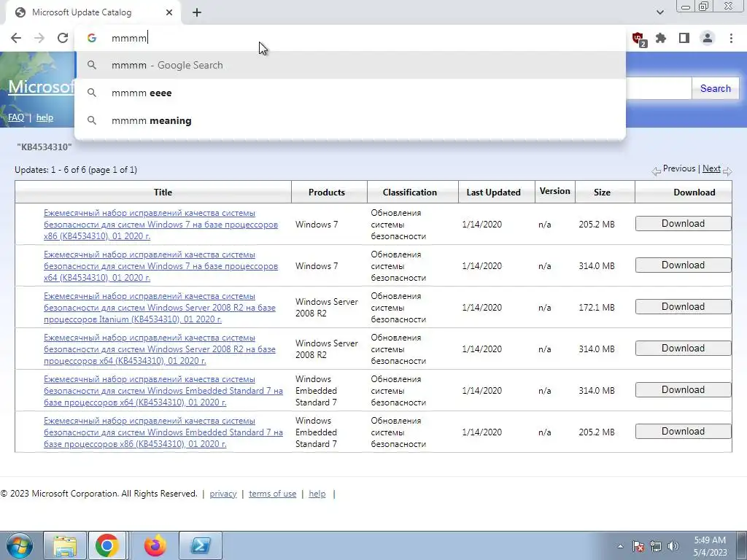This screenshot has width=747, height=560.
Task: Sort by the Version column header
Action: pyautogui.click(x=554, y=192)
